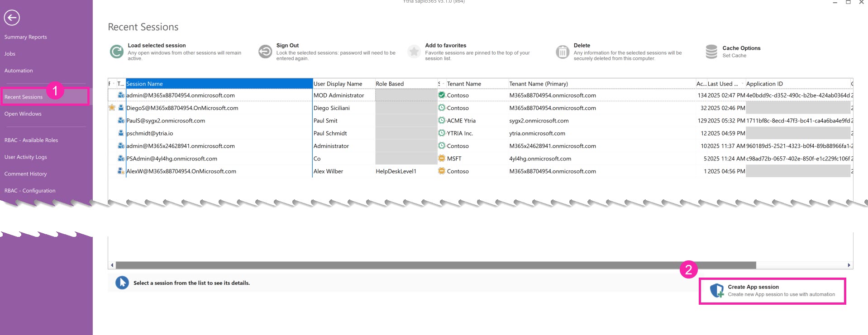
Task: Click the Load selected session icon
Action: pos(117,52)
